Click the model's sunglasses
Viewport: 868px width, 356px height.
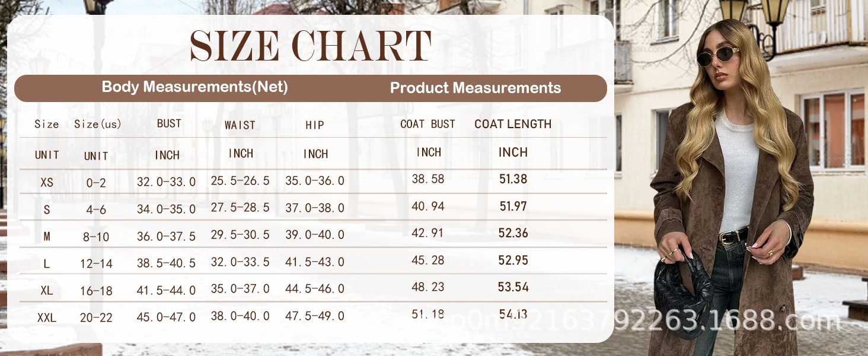(x=719, y=58)
